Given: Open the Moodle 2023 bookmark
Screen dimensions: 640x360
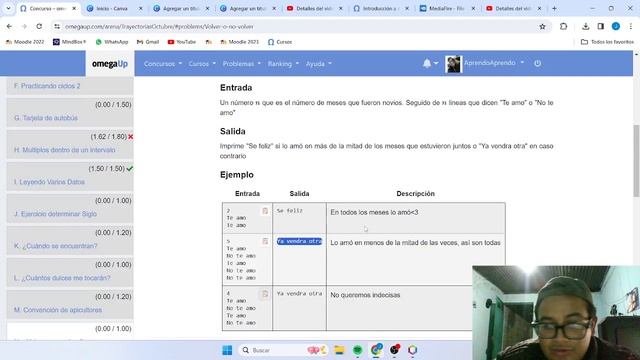Looking at the screenshot, I should pos(239,42).
